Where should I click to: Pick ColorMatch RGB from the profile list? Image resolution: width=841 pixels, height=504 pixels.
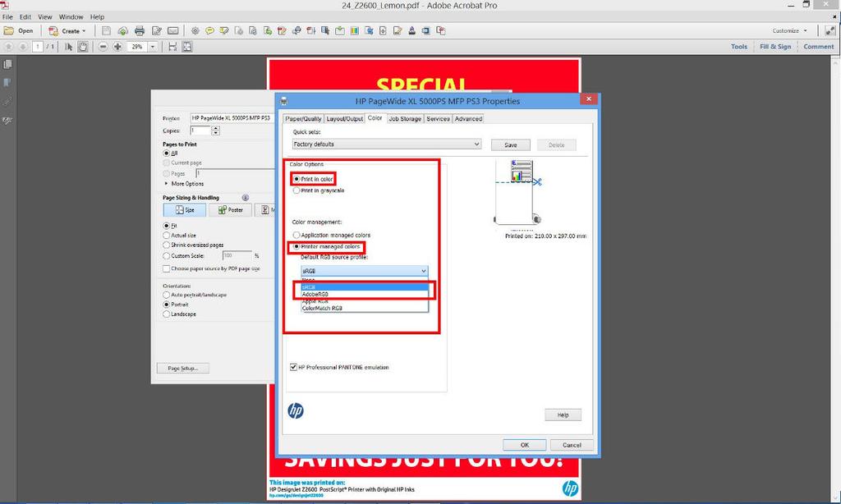[364, 309]
